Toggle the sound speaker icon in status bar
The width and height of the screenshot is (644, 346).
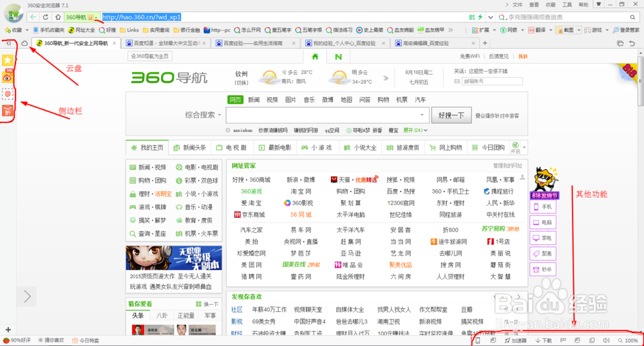point(606,340)
